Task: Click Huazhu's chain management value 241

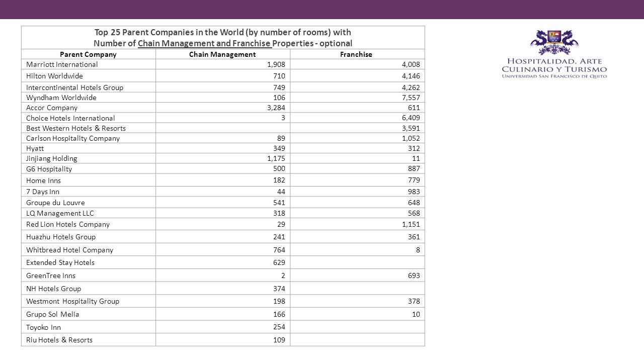Action: (x=279, y=237)
